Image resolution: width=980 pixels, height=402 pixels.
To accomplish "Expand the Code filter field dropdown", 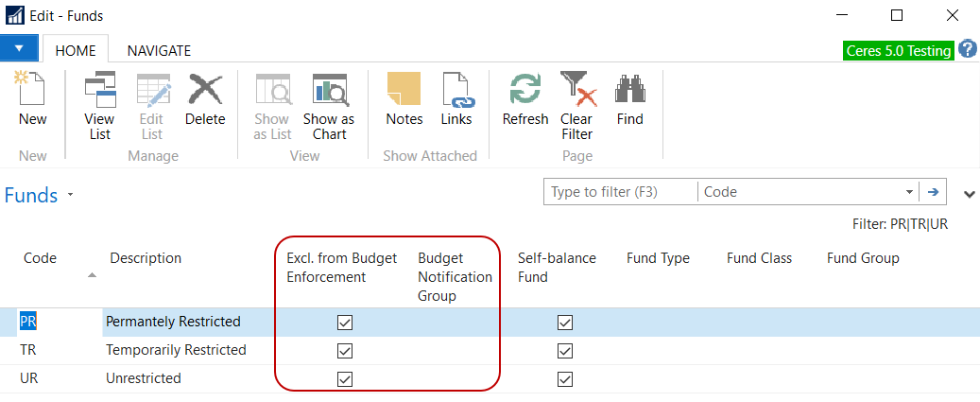I will [x=909, y=192].
